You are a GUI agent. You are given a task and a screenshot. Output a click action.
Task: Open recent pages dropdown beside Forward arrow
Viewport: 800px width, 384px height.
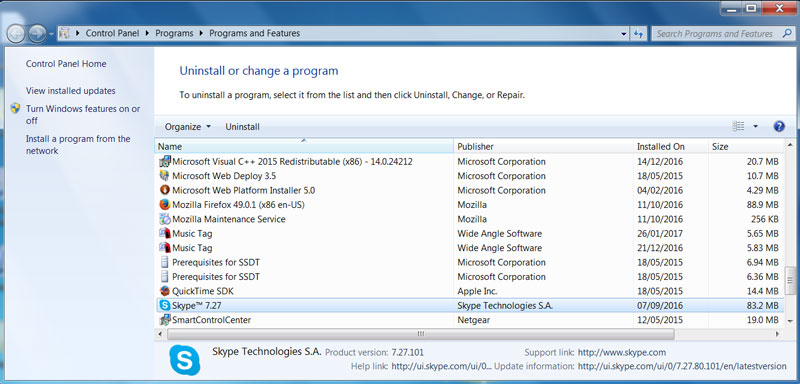tap(52, 34)
